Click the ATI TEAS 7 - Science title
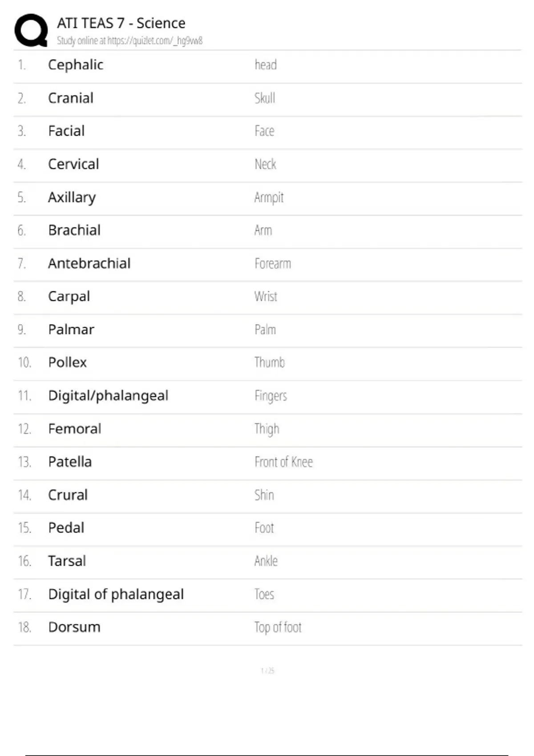Viewport: 534px width, 756px height. [x=121, y=23]
